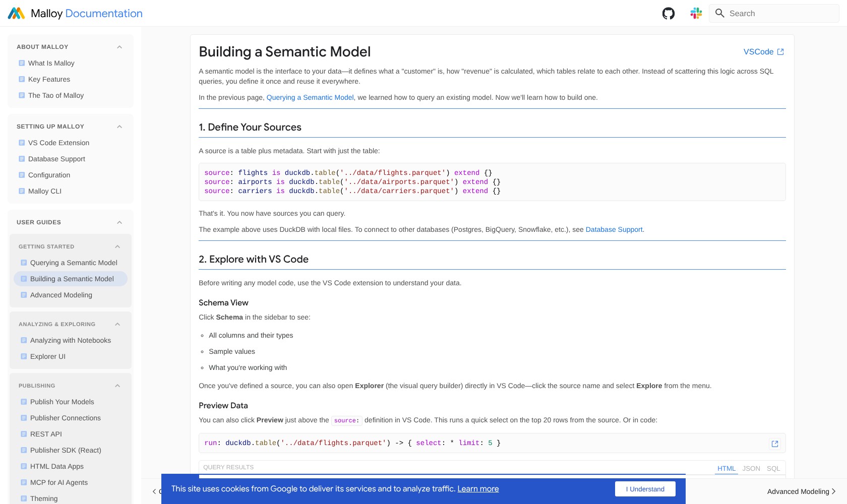The height and width of the screenshot is (504, 847).
Task: Click the page icon beside Advanced Modeling
Action: pyautogui.click(x=24, y=295)
